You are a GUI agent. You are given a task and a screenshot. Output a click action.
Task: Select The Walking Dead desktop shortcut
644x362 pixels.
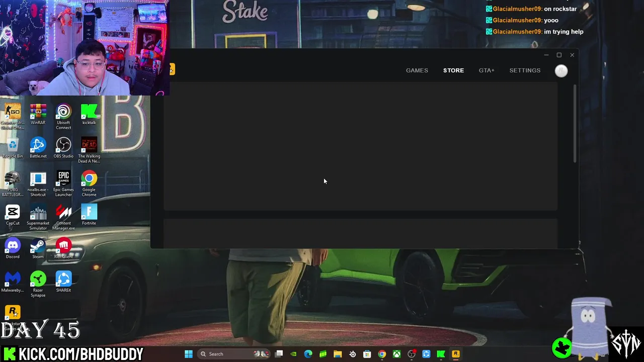(x=89, y=150)
